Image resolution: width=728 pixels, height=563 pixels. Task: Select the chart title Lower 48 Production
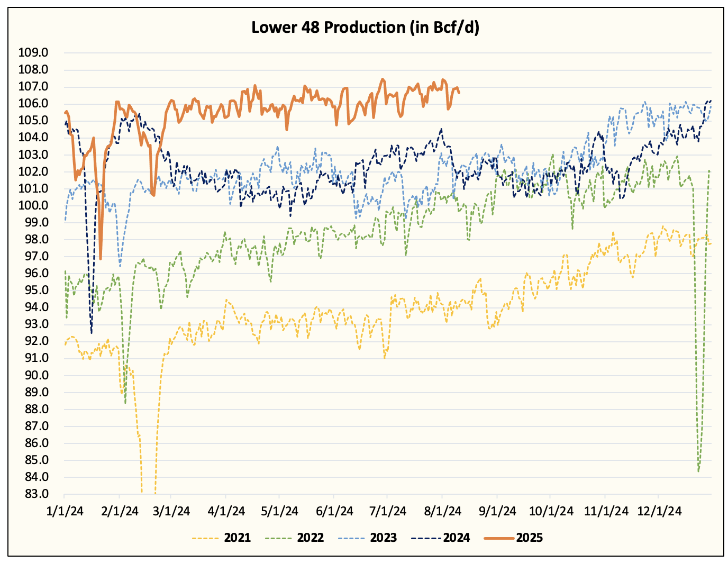click(365, 27)
